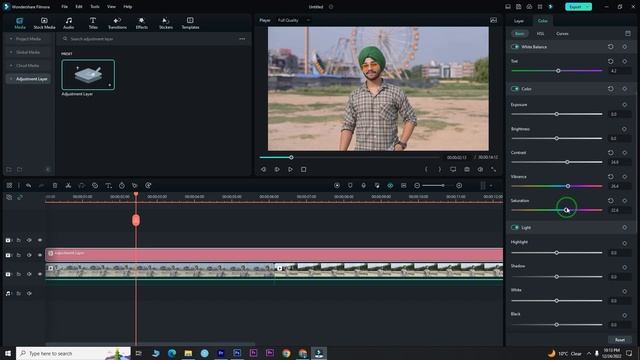Step back one frame in the player
The image size is (640, 360).
[x=263, y=169]
